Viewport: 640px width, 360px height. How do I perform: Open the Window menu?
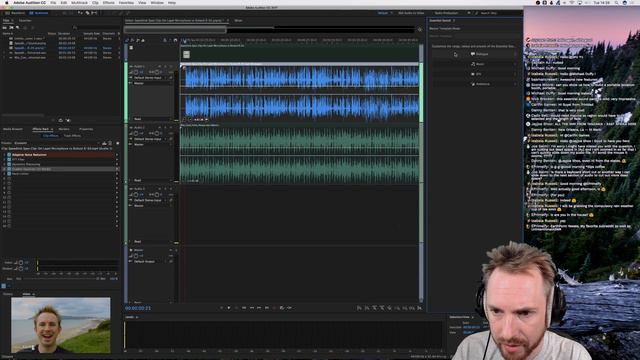(x=157, y=2)
